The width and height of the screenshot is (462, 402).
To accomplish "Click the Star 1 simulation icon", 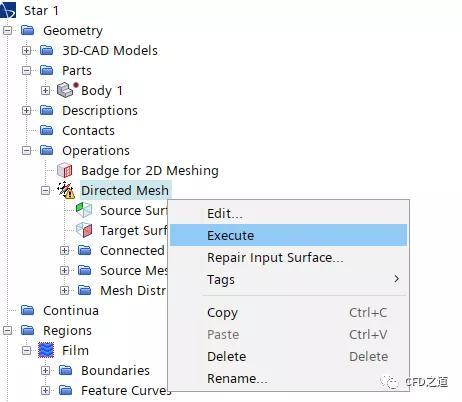I will pyautogui.click(x=7, y=10).
